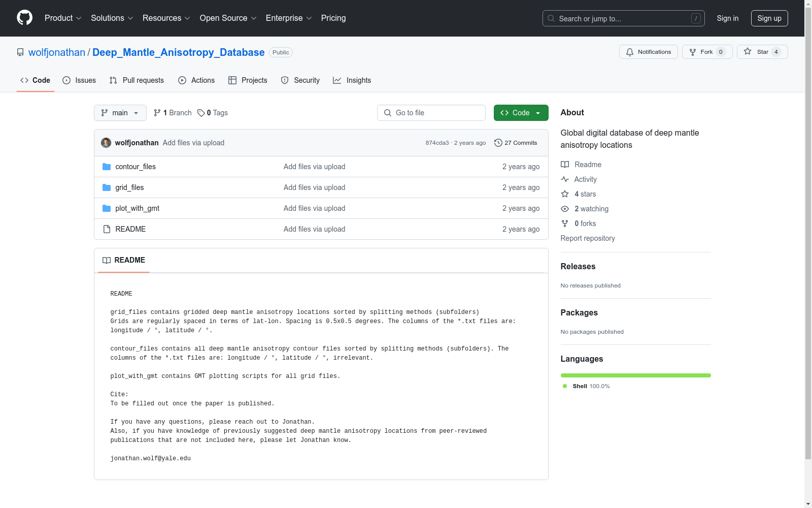Click the branch icon beside 1 Branch
The width and height of the screenshot is (812, 508).
click(157, 113)
